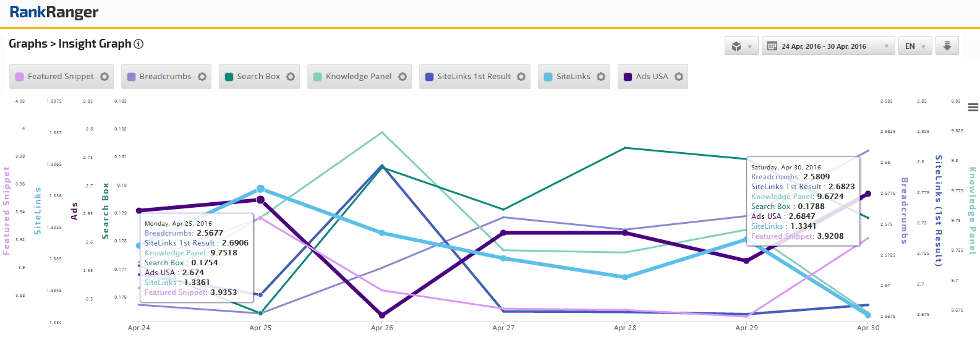Click the Graphs breadcrumb link
Viewport: 980px width, 337px height.
[x=28, y=44]
